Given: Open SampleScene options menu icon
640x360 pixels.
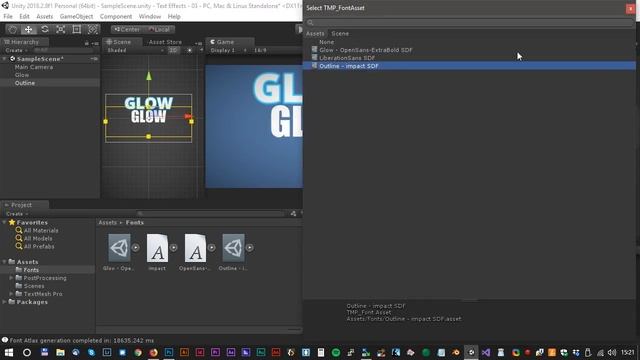Looking at the screenshot, I should 94,59.
